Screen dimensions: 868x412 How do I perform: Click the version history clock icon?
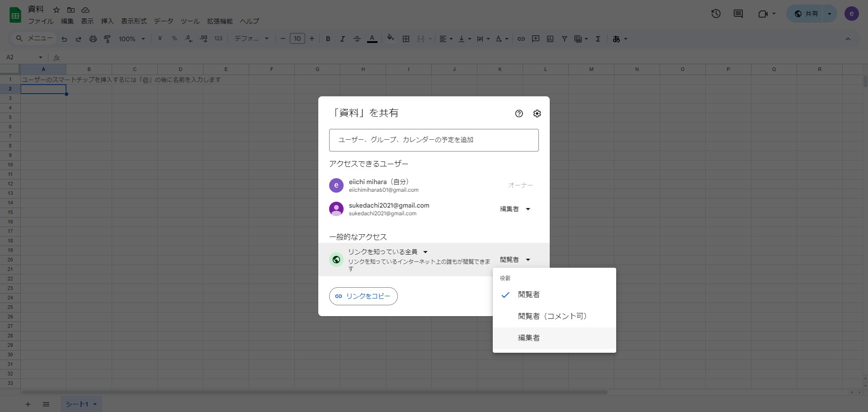(716, 14)
